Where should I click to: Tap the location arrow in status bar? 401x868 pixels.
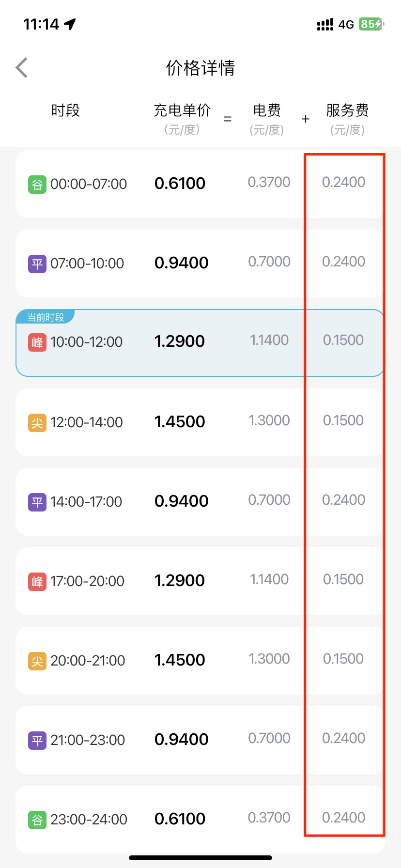71,24
